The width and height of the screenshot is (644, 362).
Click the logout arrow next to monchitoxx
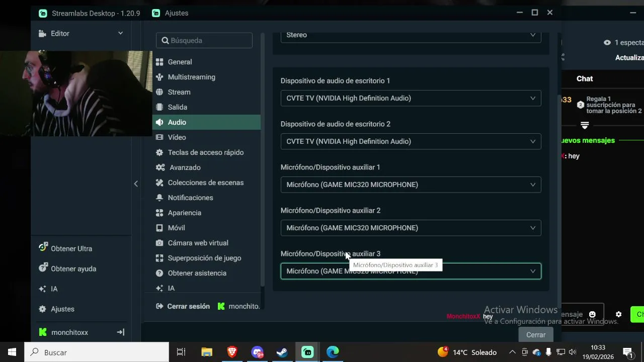[121, 332]
